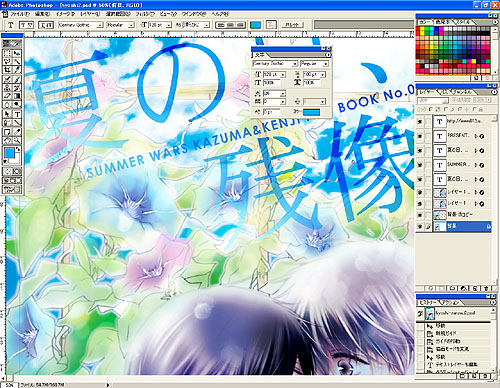Open font size dropdown in options bar
Screen dimensions: 500x388
tap(169, 25)
